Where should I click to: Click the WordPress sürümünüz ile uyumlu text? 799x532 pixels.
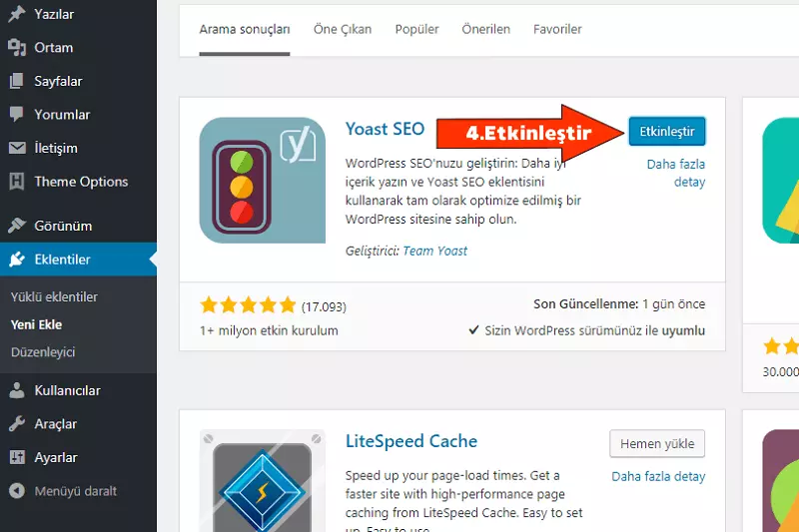[594, 331]
